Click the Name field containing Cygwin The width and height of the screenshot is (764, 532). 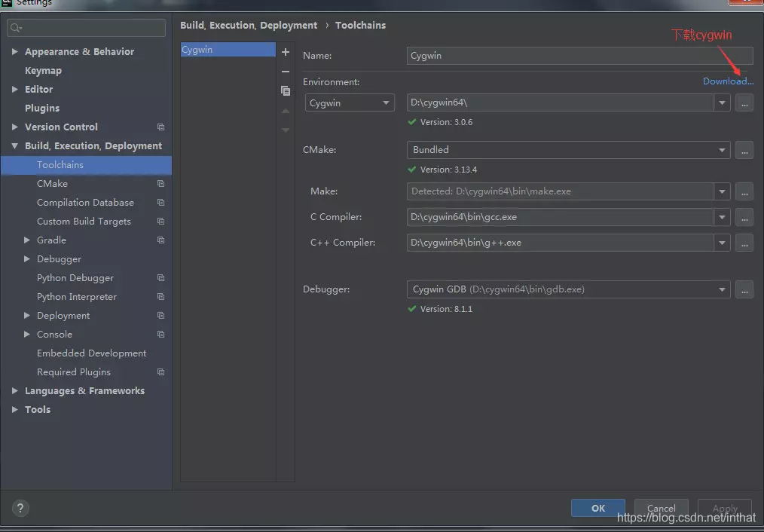pos(580,56)
